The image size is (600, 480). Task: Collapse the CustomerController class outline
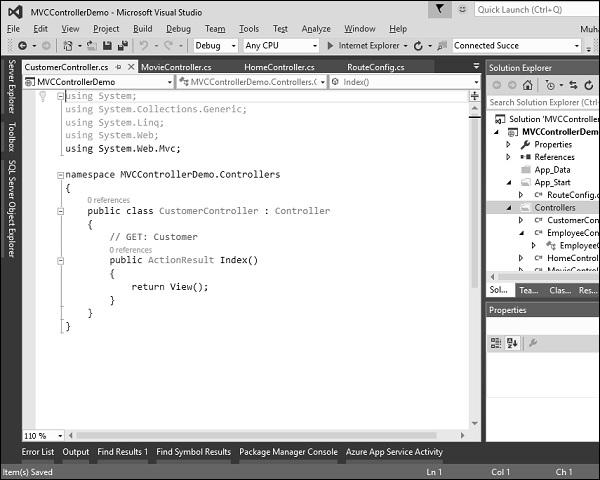(60, 211)
